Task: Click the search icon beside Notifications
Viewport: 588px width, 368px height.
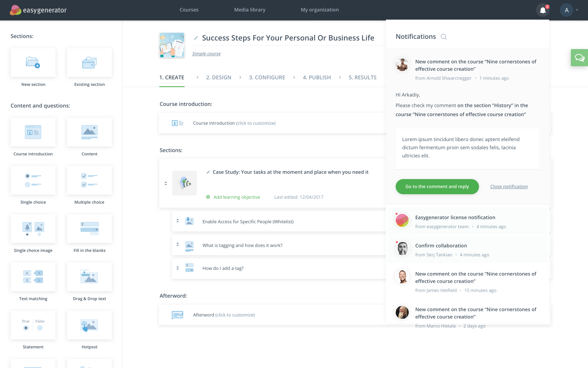Action: coord(444,37)
